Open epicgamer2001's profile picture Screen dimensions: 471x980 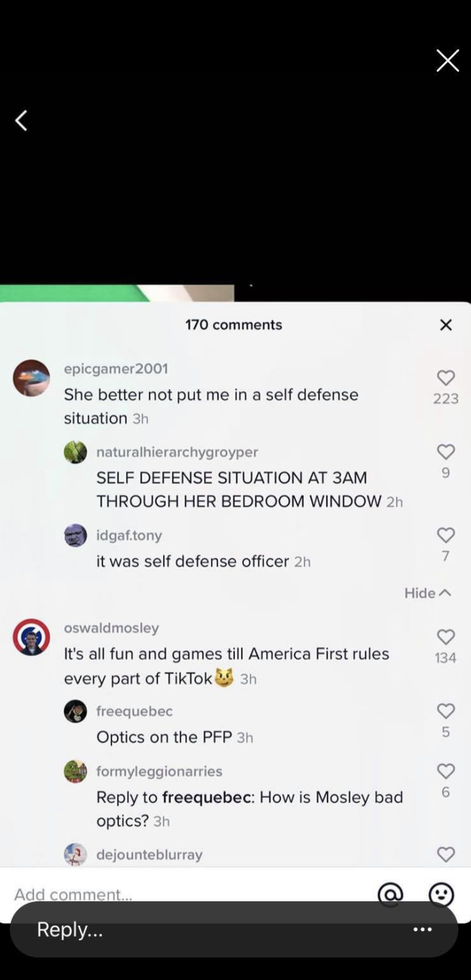click(31, 378)
